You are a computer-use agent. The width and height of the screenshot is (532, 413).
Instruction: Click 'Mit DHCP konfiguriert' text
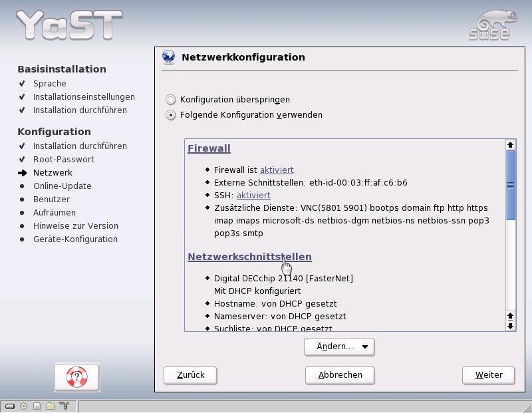click(x=257, y=291)
